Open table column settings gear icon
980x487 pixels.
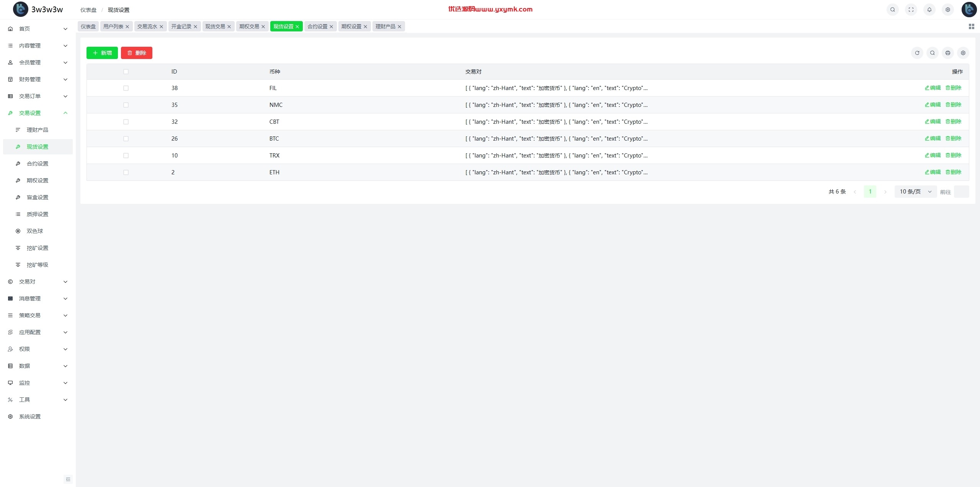coord(963,53)
